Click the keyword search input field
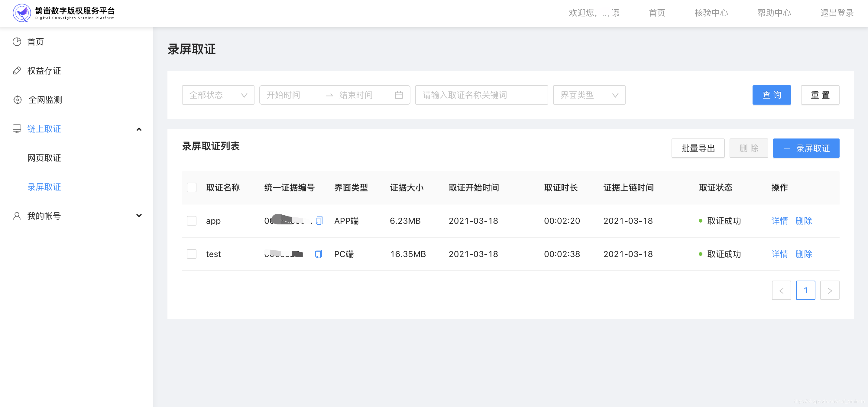 click(x=481, y=95)
